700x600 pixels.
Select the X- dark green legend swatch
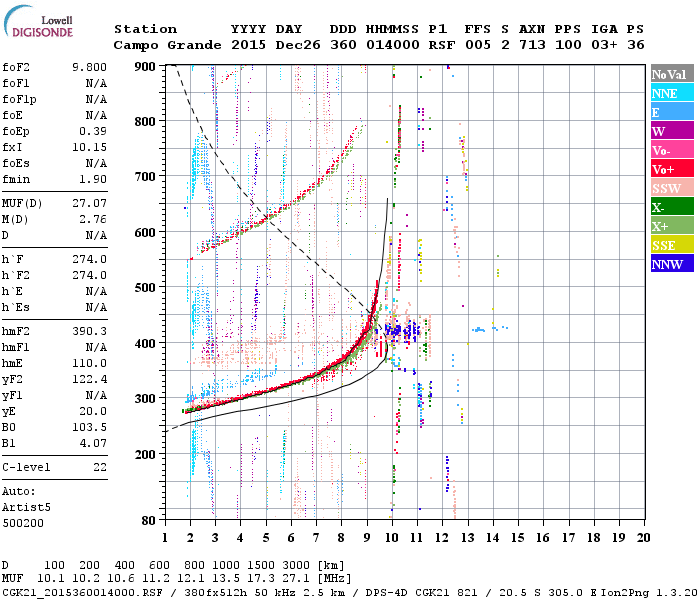coord(672,207)
